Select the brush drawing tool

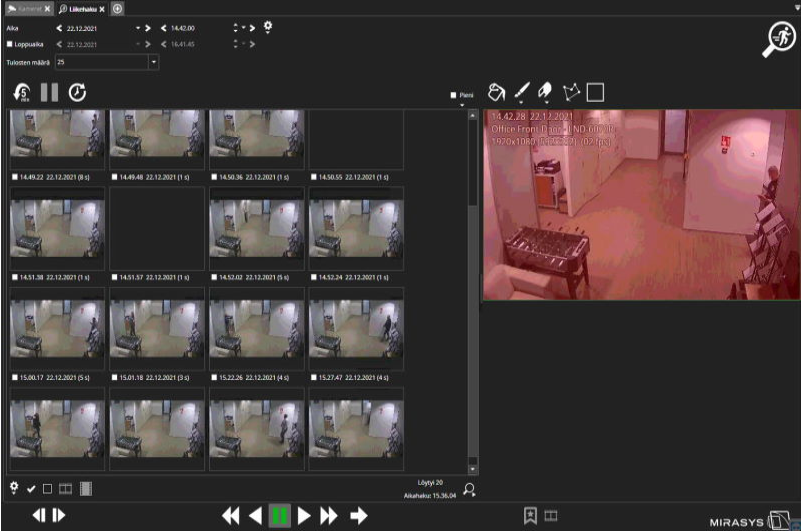(521, 92)
